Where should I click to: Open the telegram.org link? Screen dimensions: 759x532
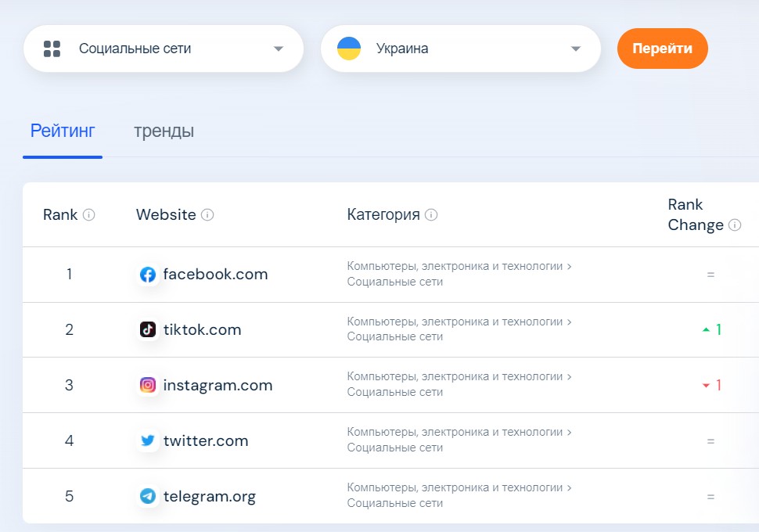(x=210, y=496)
